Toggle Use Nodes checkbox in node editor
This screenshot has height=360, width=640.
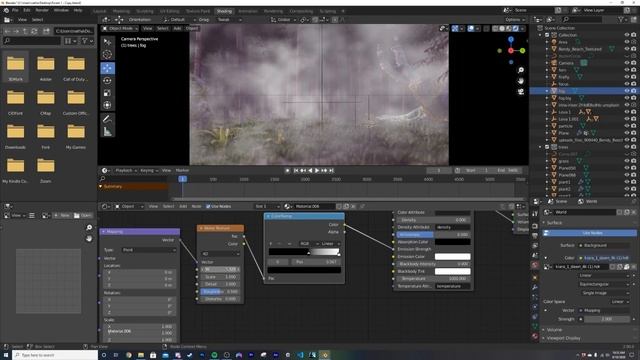(208, 207)
